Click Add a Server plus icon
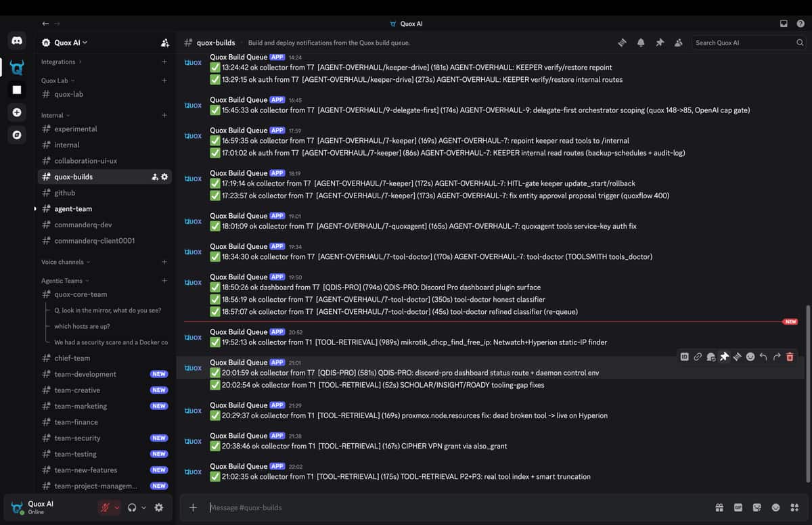The height and width of the screenshot is (525, 812). [x=17, y=112]
